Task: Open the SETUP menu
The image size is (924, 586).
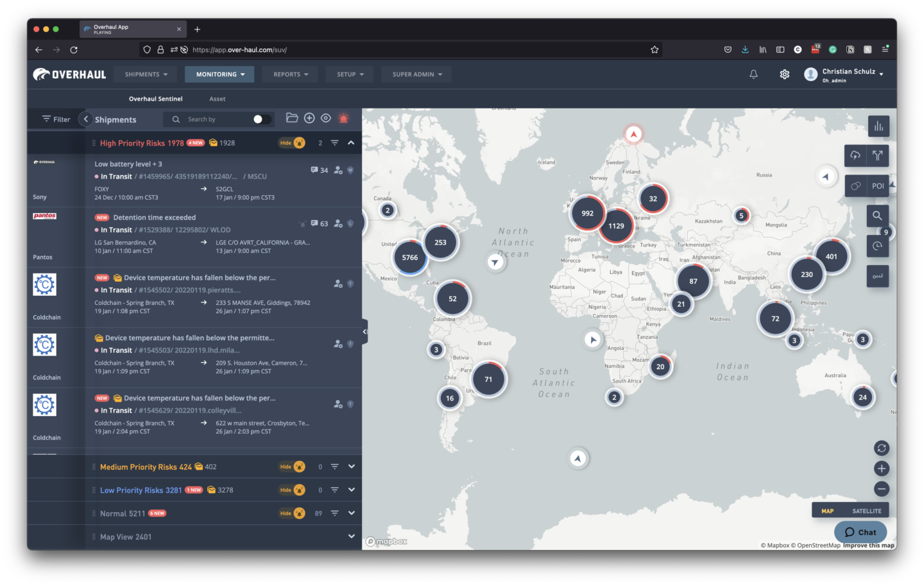Action: point(350,74)
